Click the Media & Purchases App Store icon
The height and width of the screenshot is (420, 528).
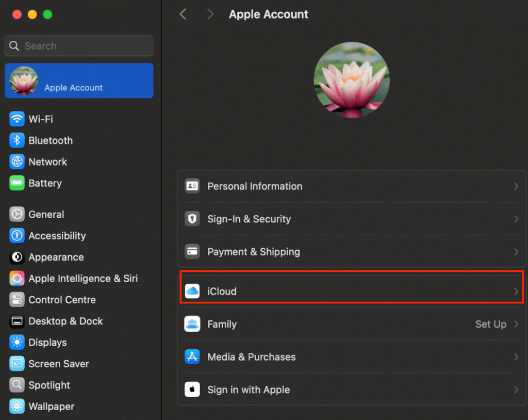192,357
